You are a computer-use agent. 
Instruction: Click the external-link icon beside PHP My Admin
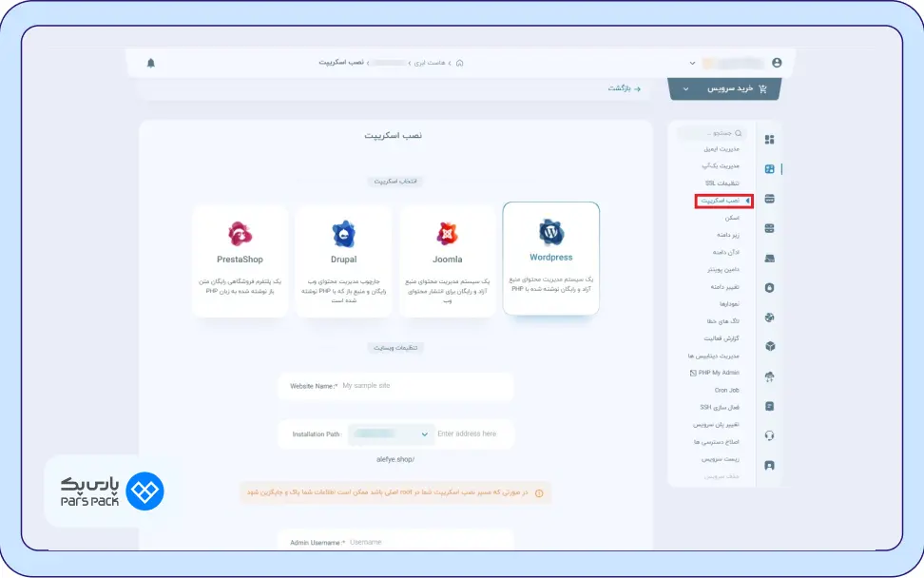point(693,373)
